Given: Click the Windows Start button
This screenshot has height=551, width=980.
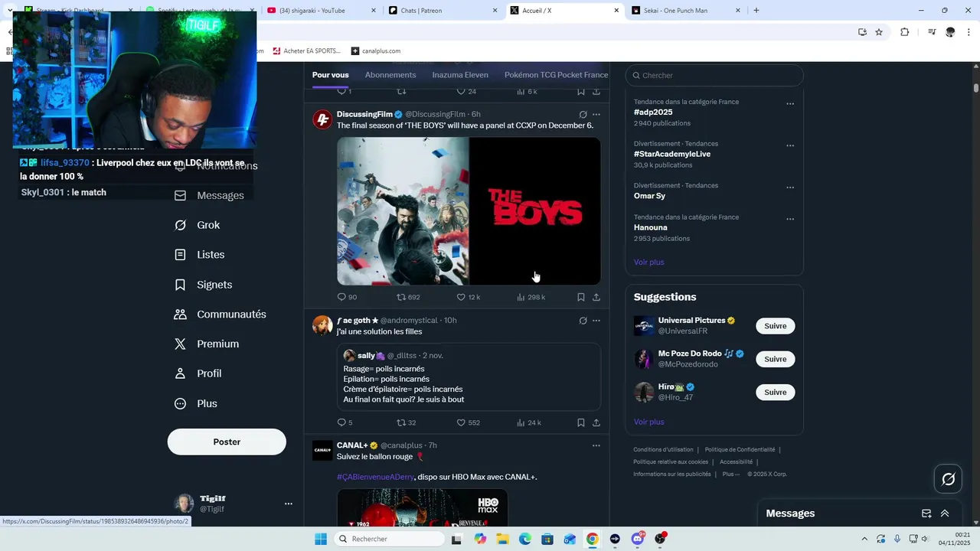Looking at the screenshot, I should click(320, 539).
